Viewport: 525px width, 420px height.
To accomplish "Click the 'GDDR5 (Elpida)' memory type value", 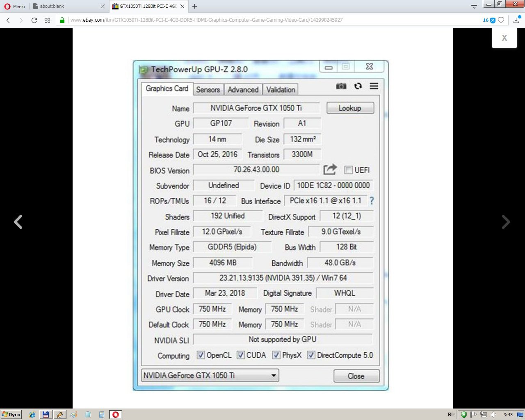I will [232, 247].
